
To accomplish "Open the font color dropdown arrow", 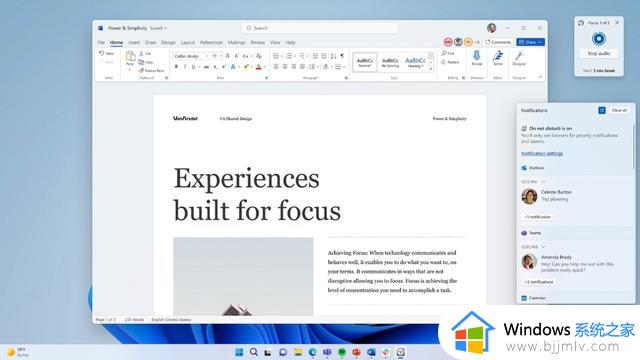I will 264,67.
